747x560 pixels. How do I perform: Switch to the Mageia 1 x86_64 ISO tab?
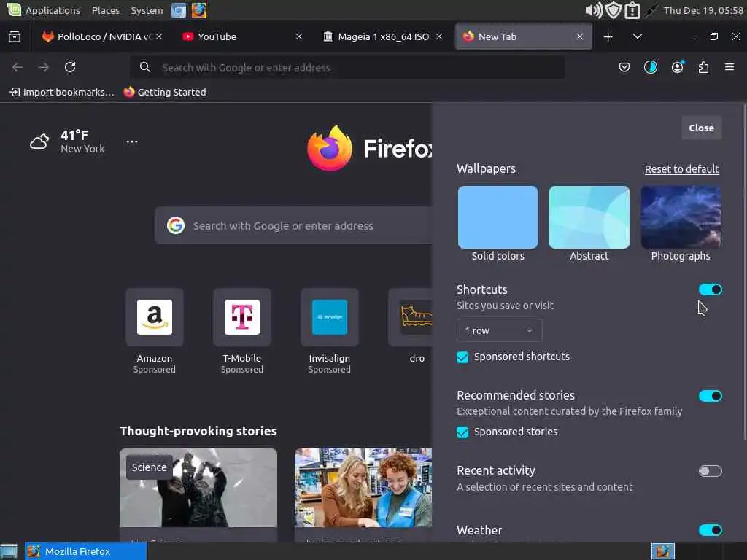click(x=384, y=36)
